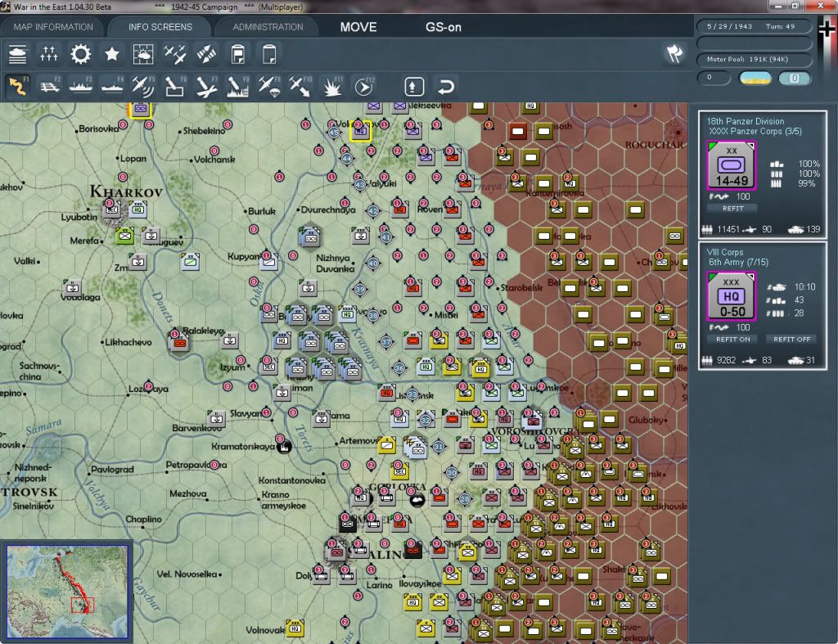Click the German cross faction emblem
The image size is (838, 644).
(827, 29)
